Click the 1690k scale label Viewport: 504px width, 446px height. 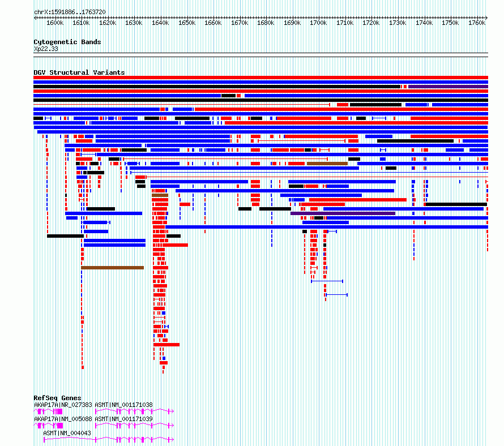pos(293,23)
